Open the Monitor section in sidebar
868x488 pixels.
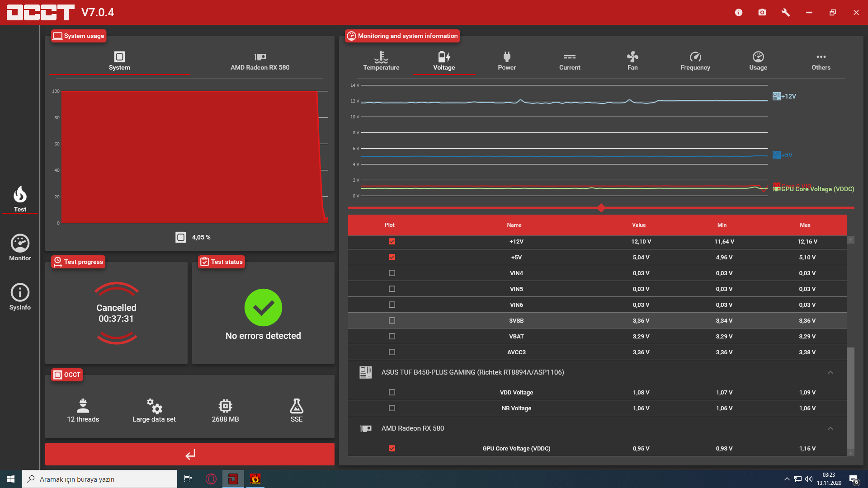coord(20,248)
